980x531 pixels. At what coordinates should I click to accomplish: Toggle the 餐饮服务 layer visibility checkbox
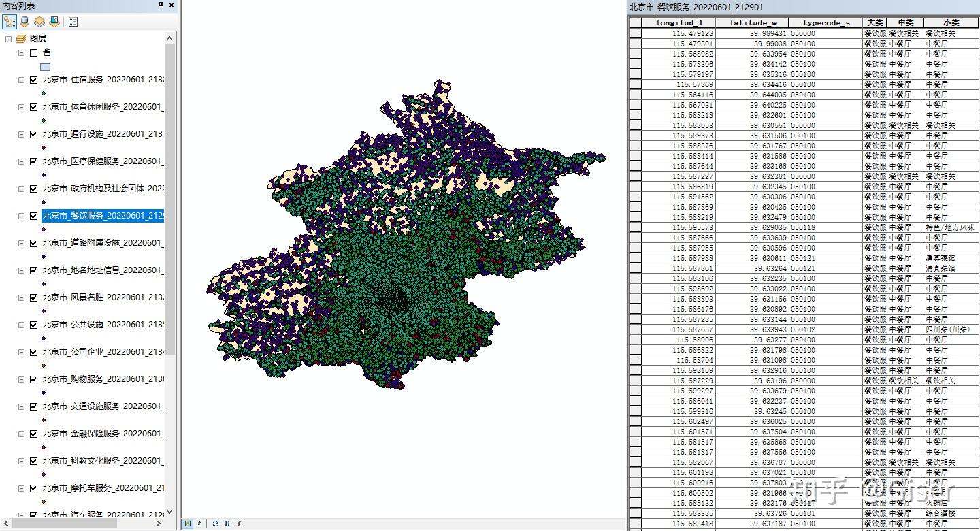tap(33, 216)
